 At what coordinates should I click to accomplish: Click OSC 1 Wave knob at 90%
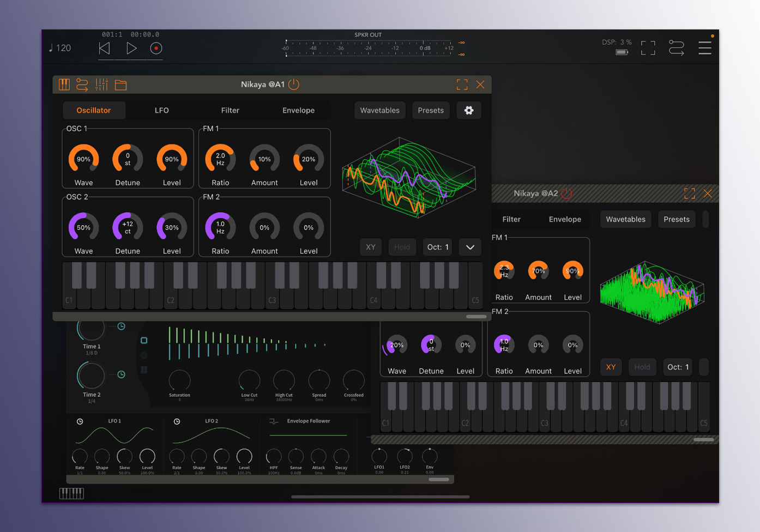(83, 160)
